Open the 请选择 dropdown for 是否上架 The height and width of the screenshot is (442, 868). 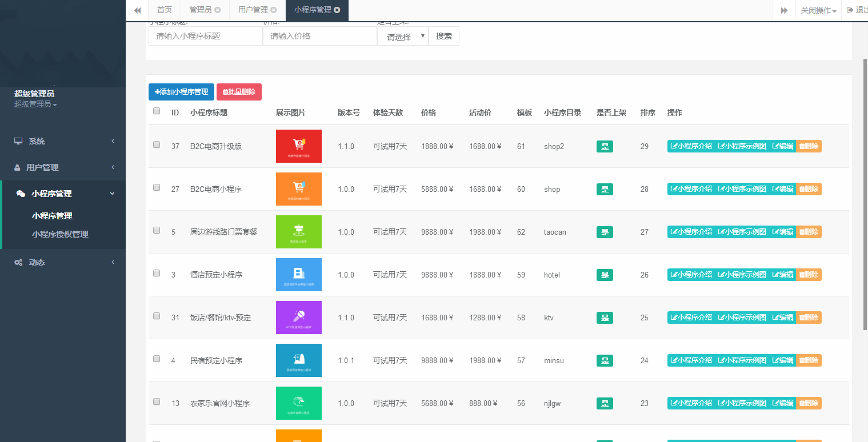(402, 37)
